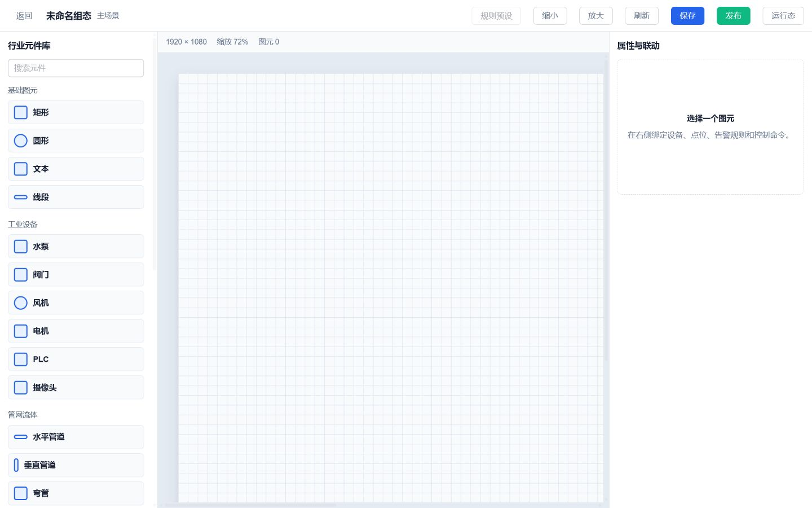Viewport: 812px width, 508px height.
Task: Select the 圆形 circle component icon
Action: coord(21,141)
